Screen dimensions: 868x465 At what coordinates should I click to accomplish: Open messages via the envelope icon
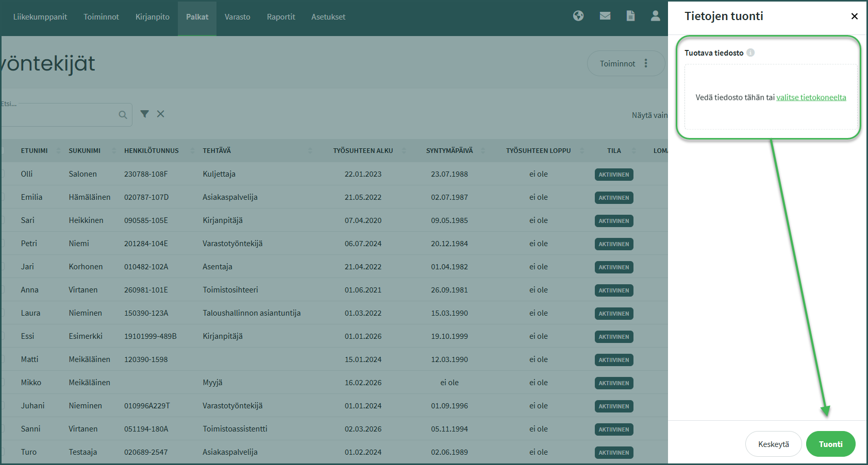605,16
